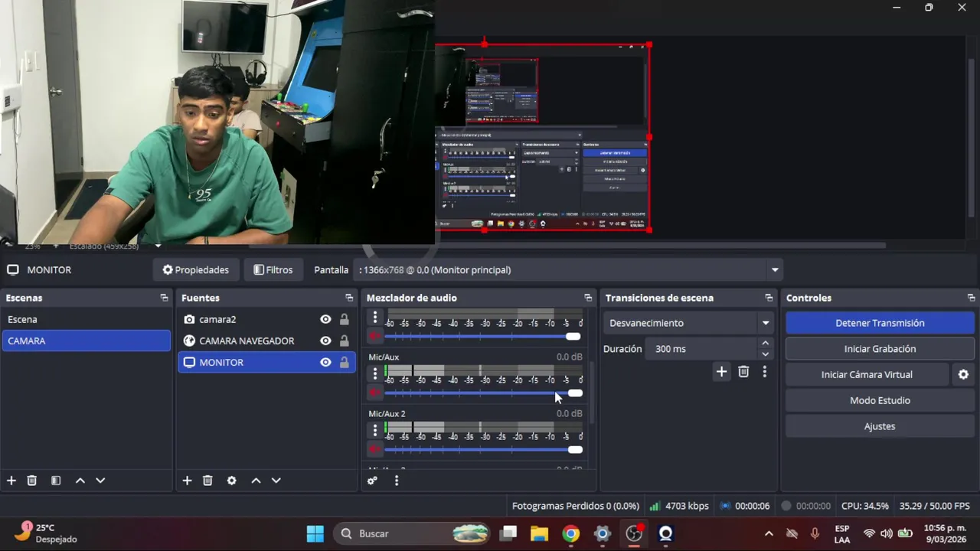Select the camara2 source row
This screenshot has width=980, height=551.
click(x=266, y=319)
